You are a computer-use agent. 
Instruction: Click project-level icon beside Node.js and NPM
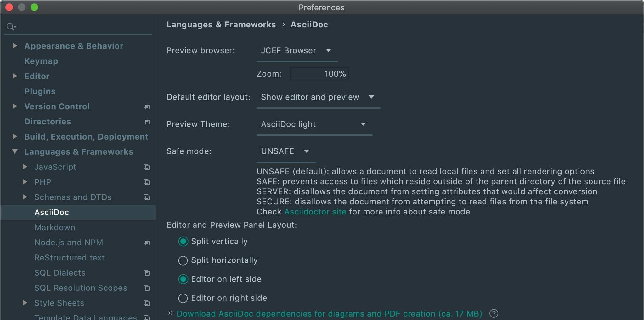click(x=147, y=243)
